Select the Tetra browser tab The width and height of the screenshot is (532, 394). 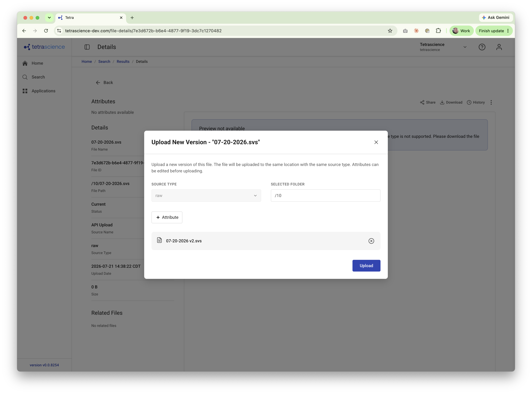tap(91, 18)
